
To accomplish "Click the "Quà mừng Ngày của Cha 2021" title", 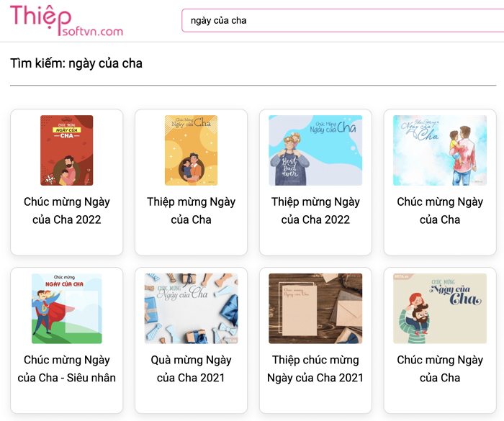I will 192,368.
